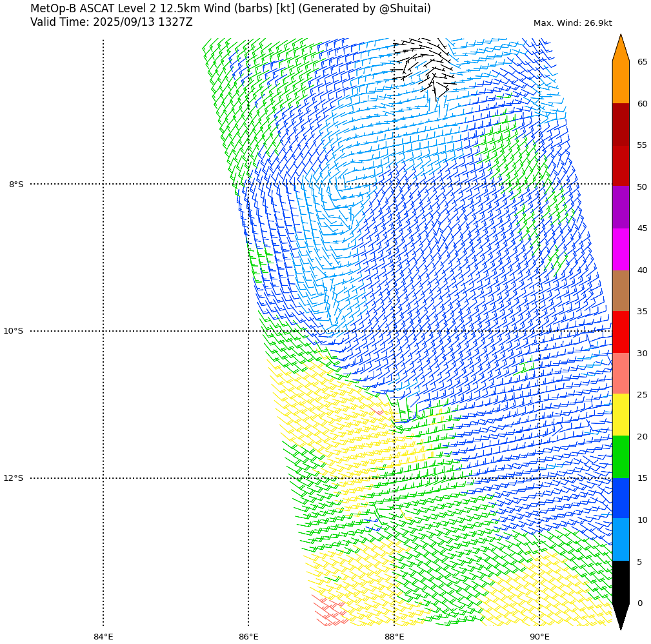Click the colorbar tick label 0
The width and height of the screenshot is (651, 644).
tap(640, 603)
